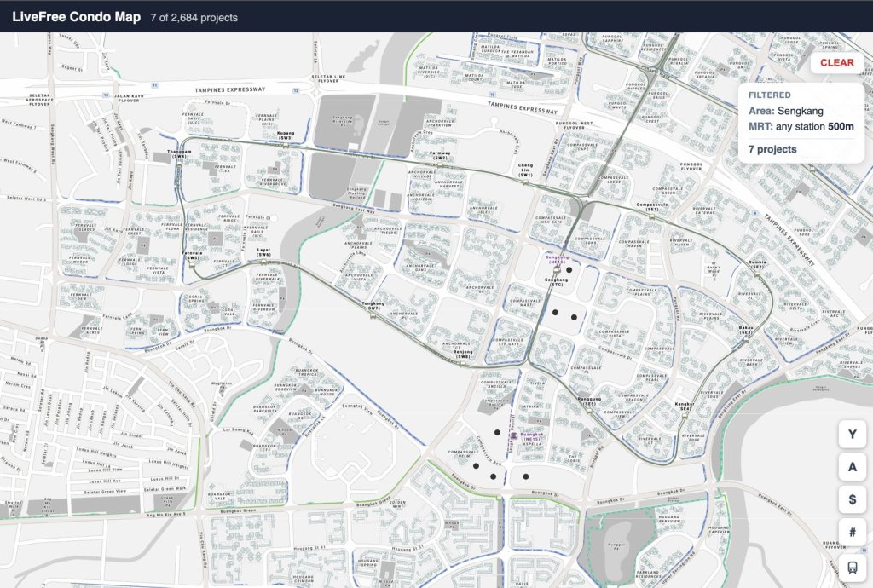Screen dimensions: 873x588
Task: Click the Farmway (SW2) station label
Action: coord(441,154)
